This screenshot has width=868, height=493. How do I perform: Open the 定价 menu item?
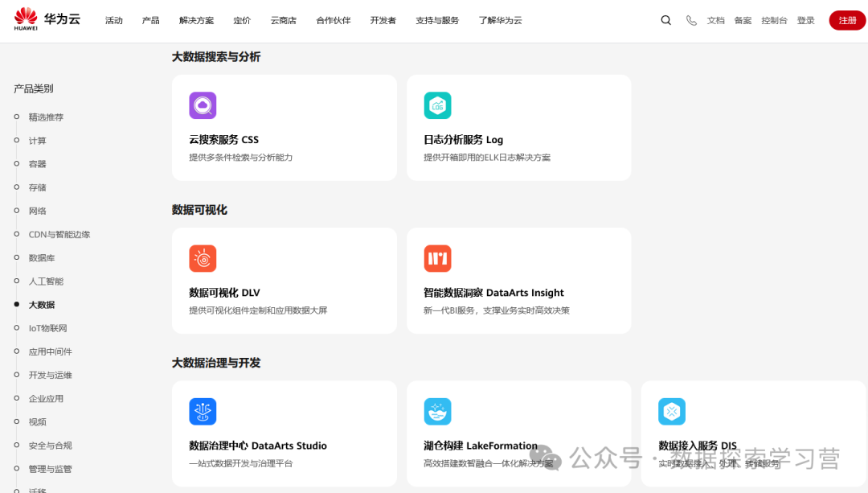tap(242, 21)
